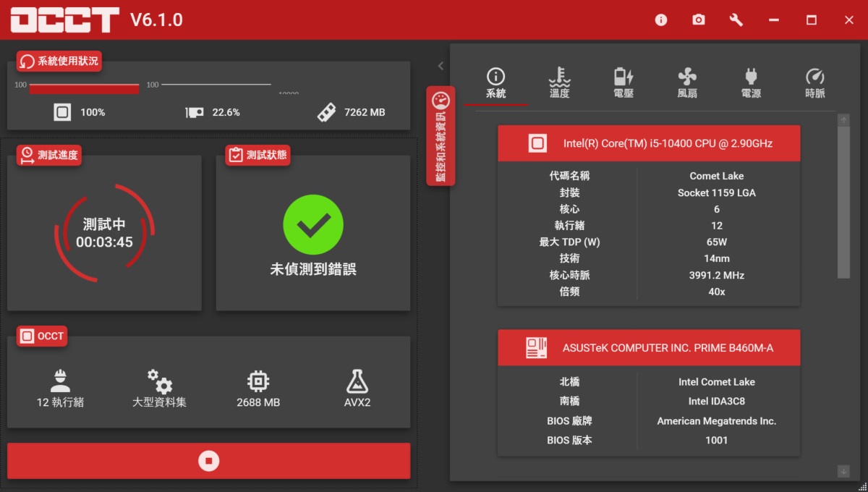
Task: Click the motherboard icon in the ASUSTeK header
Action: click(x=536, y=348)
